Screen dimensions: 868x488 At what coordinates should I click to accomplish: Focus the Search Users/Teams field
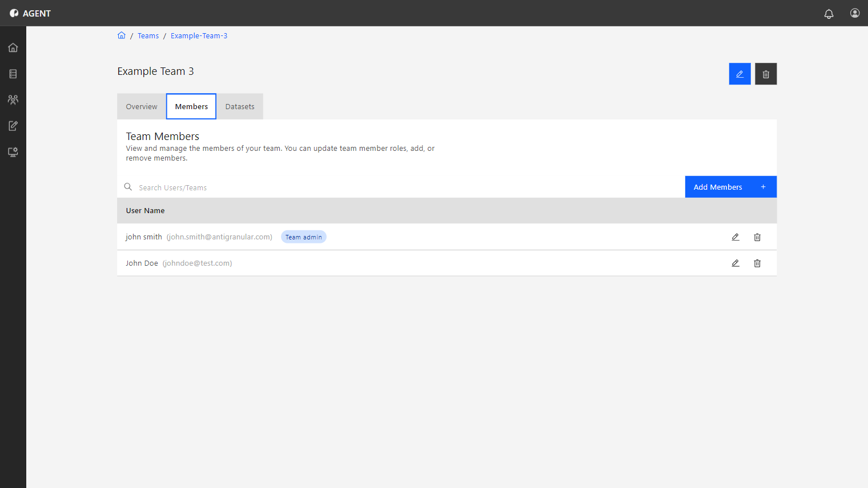[401, 187]
